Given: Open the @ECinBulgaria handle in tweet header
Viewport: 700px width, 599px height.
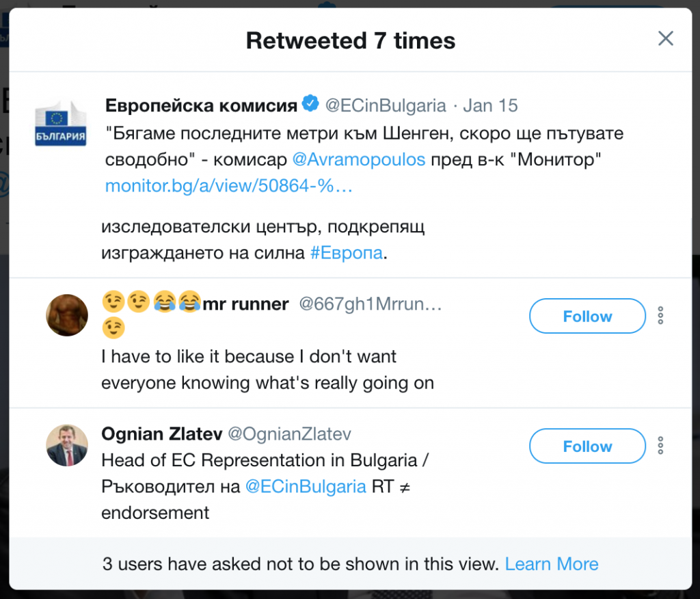Looking at the screenshot, I should [x=385, y=105].
